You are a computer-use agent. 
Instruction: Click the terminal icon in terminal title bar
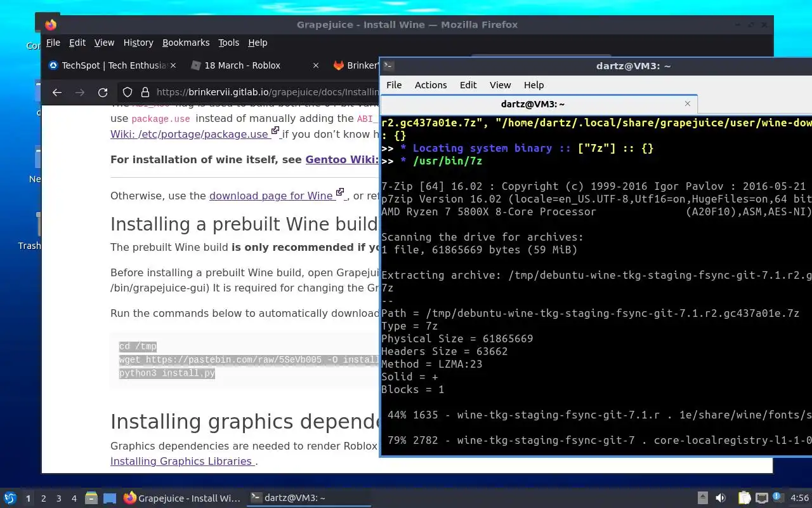pos(389,66)
